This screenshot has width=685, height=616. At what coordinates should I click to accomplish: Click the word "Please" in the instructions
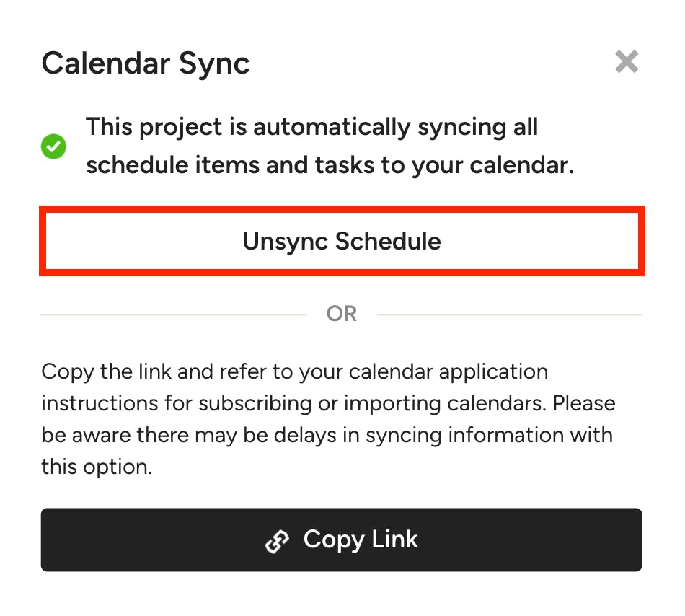(584, 403)
